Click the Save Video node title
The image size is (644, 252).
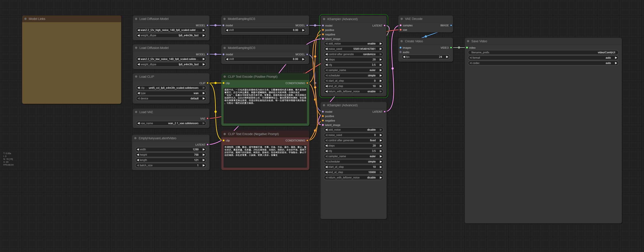click(x=479, y=41)
